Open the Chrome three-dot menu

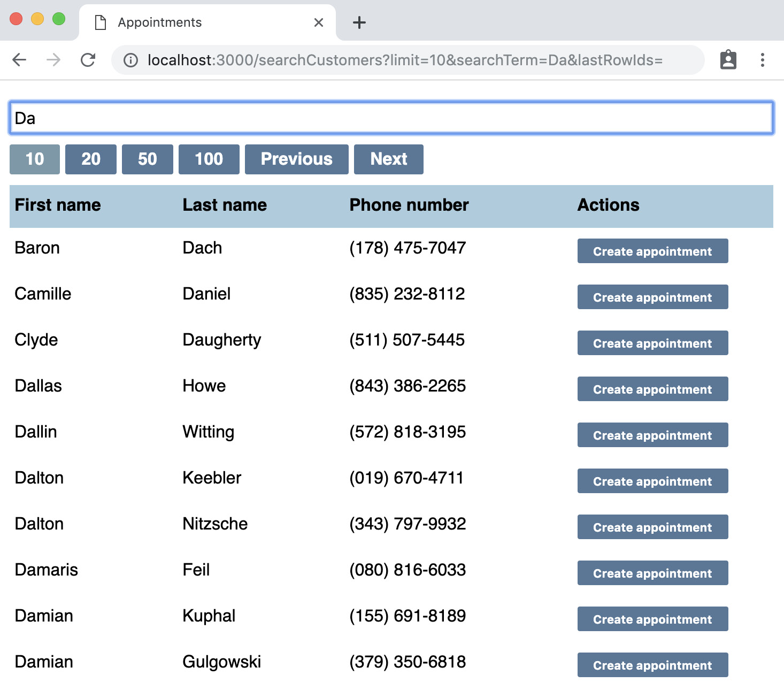coord(762,60)
